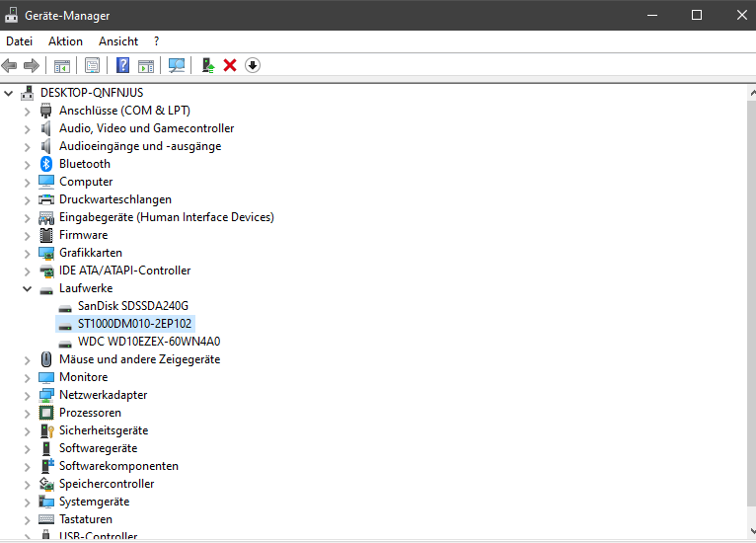Select the Computer category label
The image size is (756, 543).
[86, 182]
